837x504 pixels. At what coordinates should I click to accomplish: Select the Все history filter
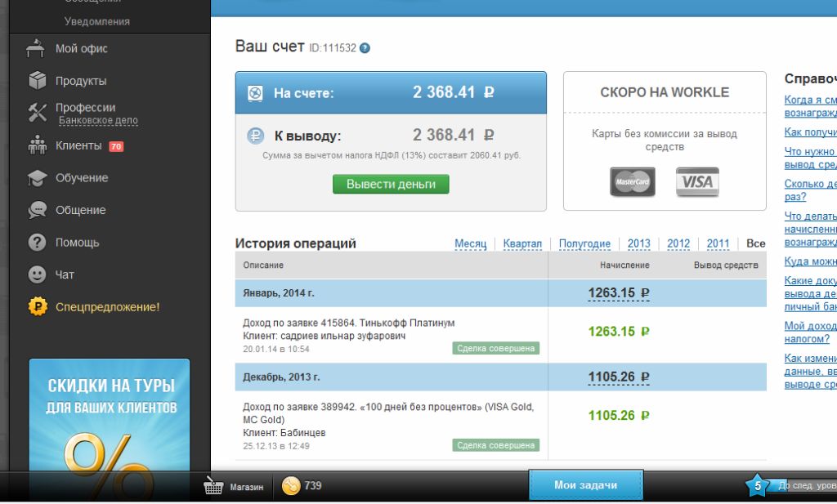[755, 243]
